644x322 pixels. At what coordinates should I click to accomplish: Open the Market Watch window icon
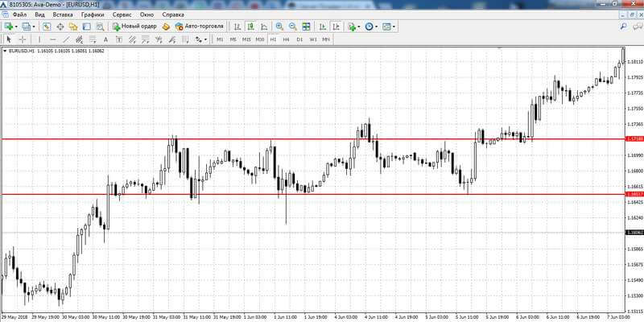[x=47, y=27]
